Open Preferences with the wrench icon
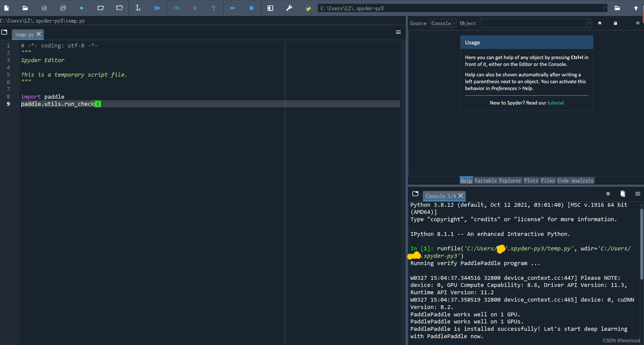 [289, 8]
